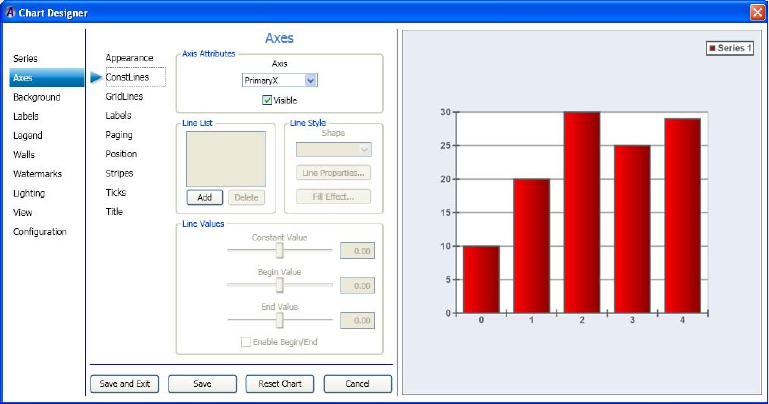
Task: Open the GridLines sub-page
Action: pos(124,96)
